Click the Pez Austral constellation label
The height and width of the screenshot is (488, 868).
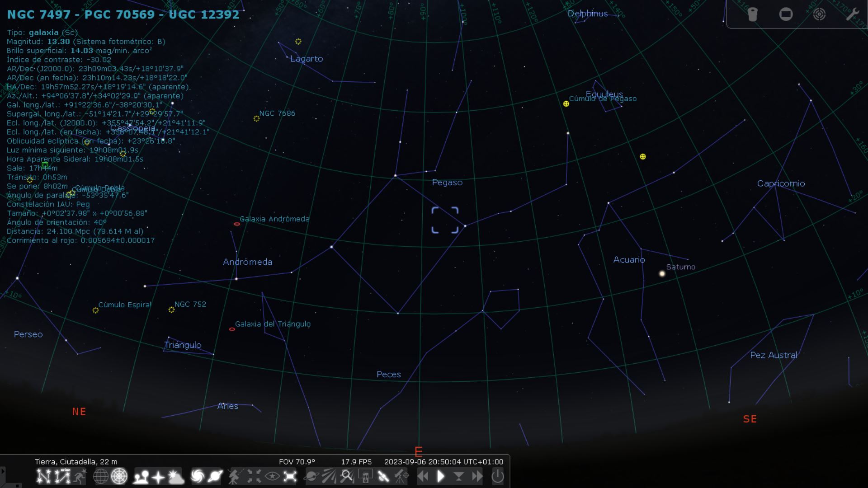[774, 355]
